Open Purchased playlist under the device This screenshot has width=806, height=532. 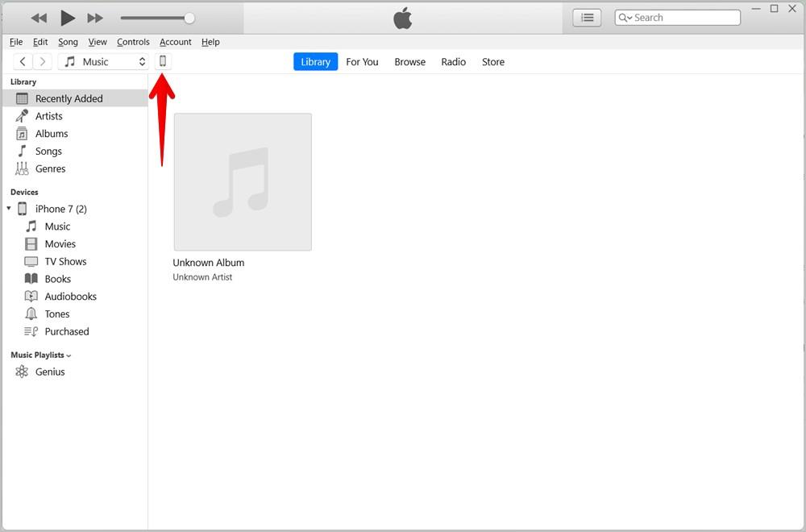pos(75,331)
